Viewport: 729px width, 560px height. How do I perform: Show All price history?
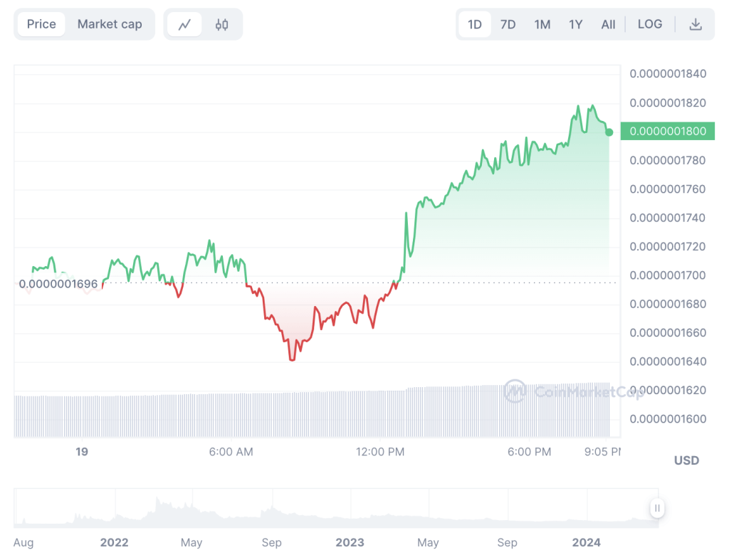(608, 24)
